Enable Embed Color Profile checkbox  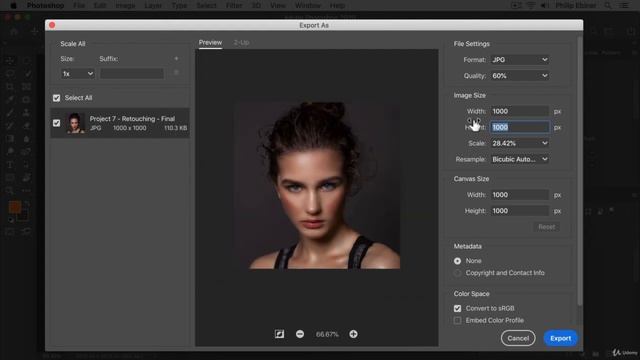[x=458, y=320]
